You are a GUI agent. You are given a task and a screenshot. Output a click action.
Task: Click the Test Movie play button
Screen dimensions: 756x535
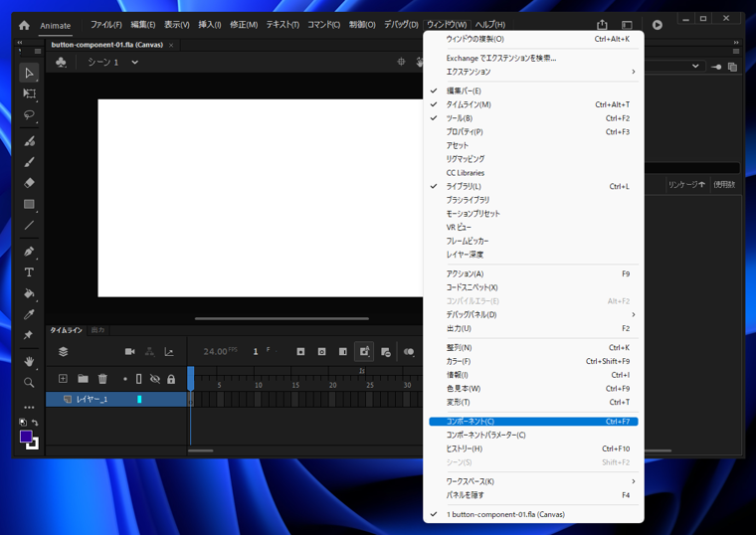point(658,25)
